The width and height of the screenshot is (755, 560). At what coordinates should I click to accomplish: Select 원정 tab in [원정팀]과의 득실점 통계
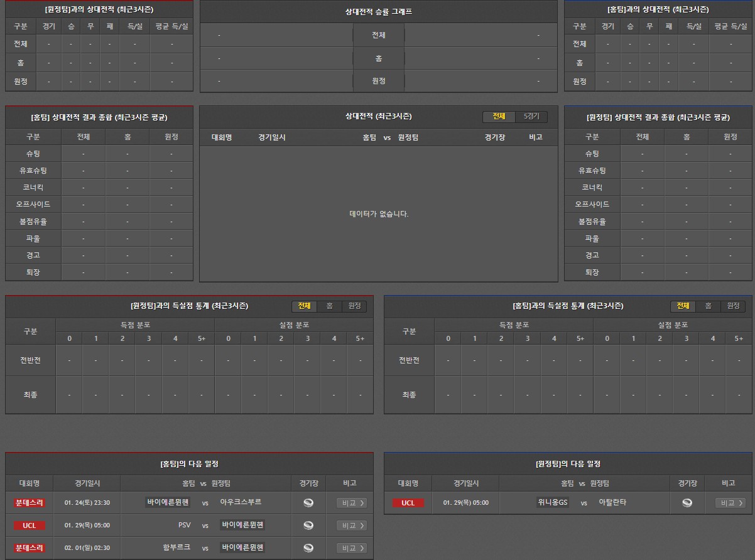(354, 306)
